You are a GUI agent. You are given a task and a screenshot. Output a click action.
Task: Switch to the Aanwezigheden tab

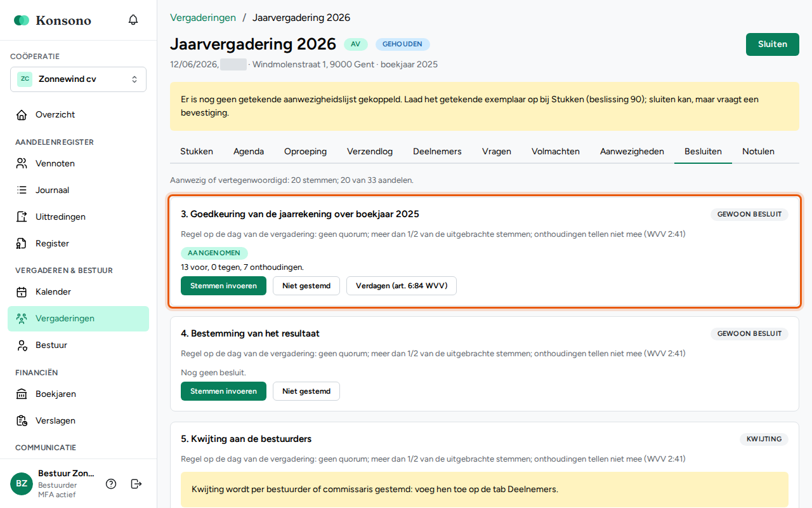632,152
